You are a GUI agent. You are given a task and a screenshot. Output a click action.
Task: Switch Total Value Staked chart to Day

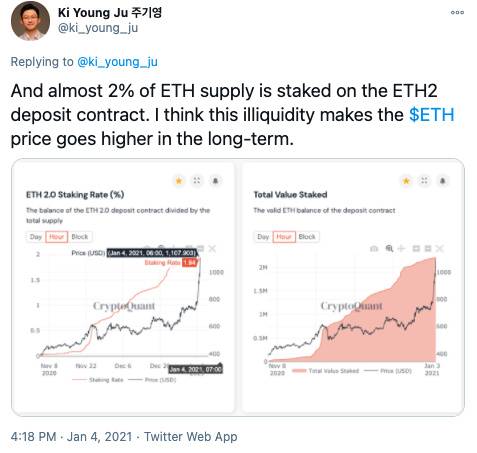click(263, 237)
